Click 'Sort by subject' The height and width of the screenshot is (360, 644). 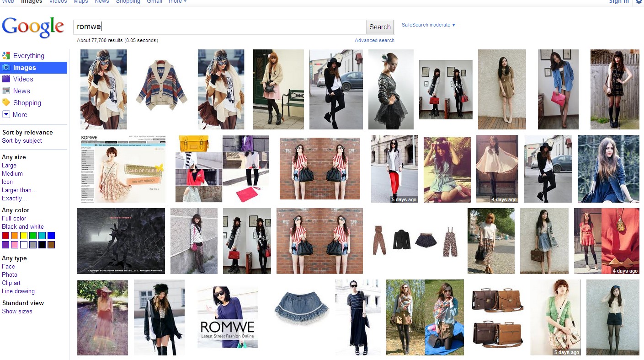pyautogui.click(x=22, y=141)
